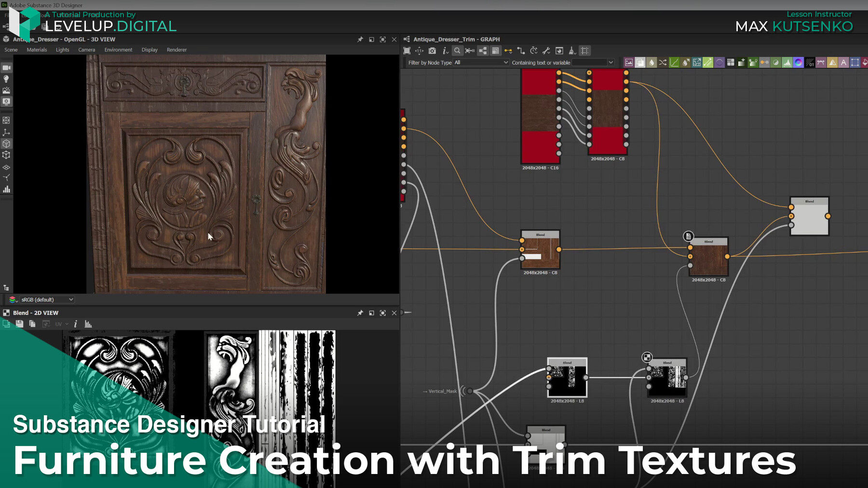Open the Camera menu in 3D view
Viewport: 868px width, 488px height.
click(x=86, y=50)
